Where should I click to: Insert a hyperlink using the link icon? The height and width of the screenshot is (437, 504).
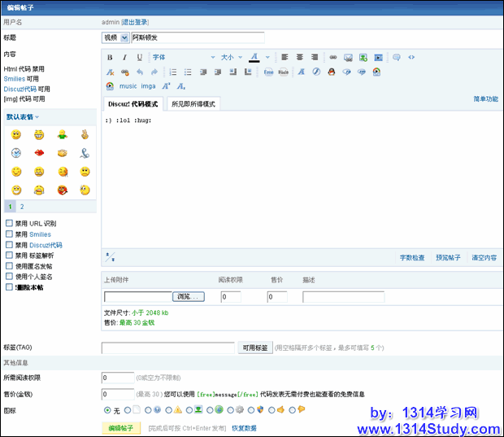332,58
